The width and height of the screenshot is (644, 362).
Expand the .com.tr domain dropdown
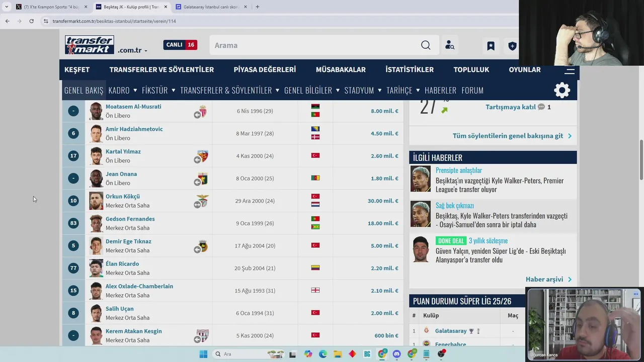146,51
